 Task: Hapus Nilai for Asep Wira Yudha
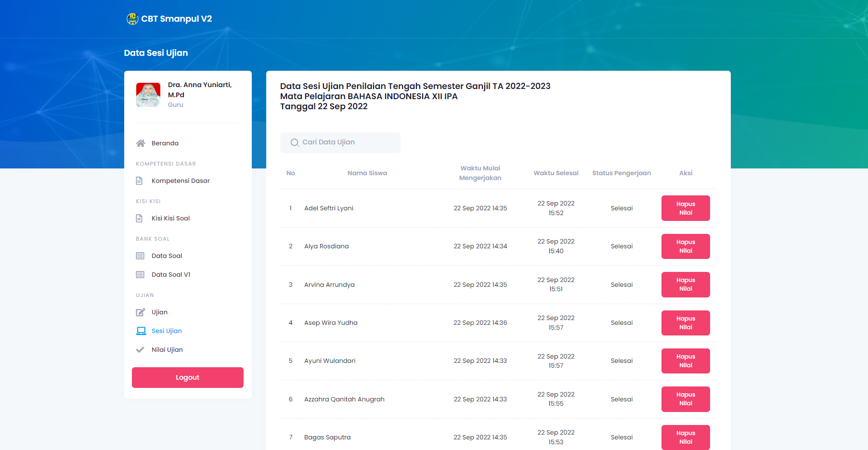pyautogui.click(x=685, y=323)
